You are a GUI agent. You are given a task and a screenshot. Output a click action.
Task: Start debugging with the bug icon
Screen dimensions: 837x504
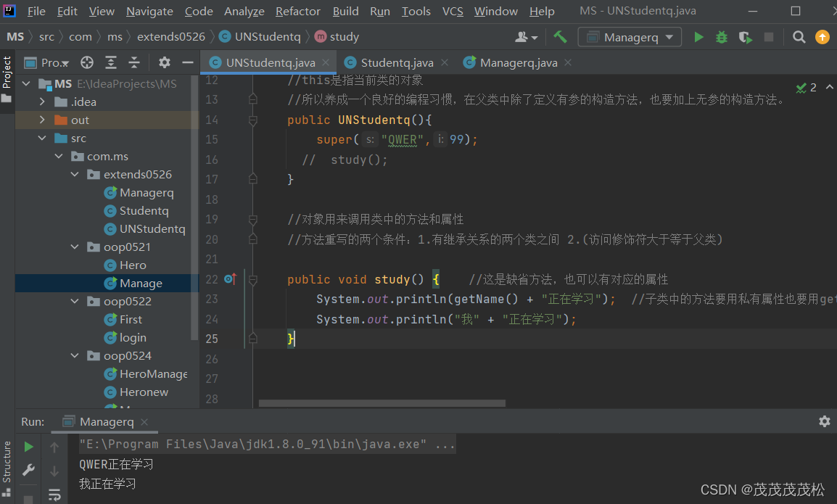tap(722, 37)
